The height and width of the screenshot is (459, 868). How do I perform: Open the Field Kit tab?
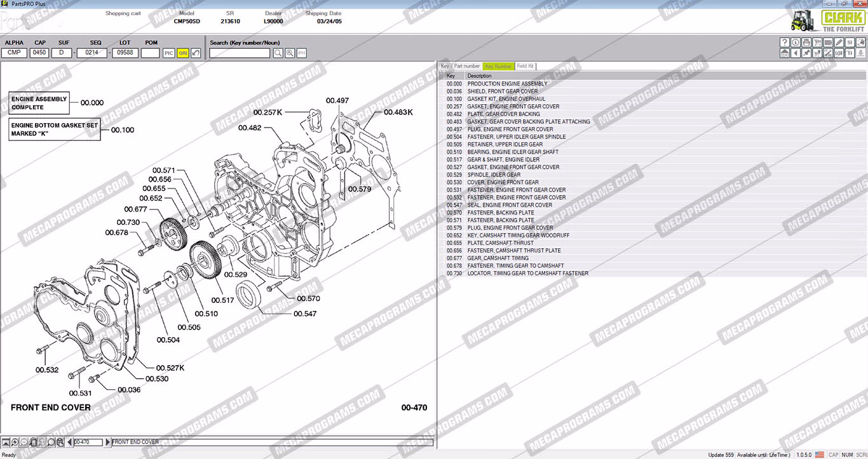(526, 66)
